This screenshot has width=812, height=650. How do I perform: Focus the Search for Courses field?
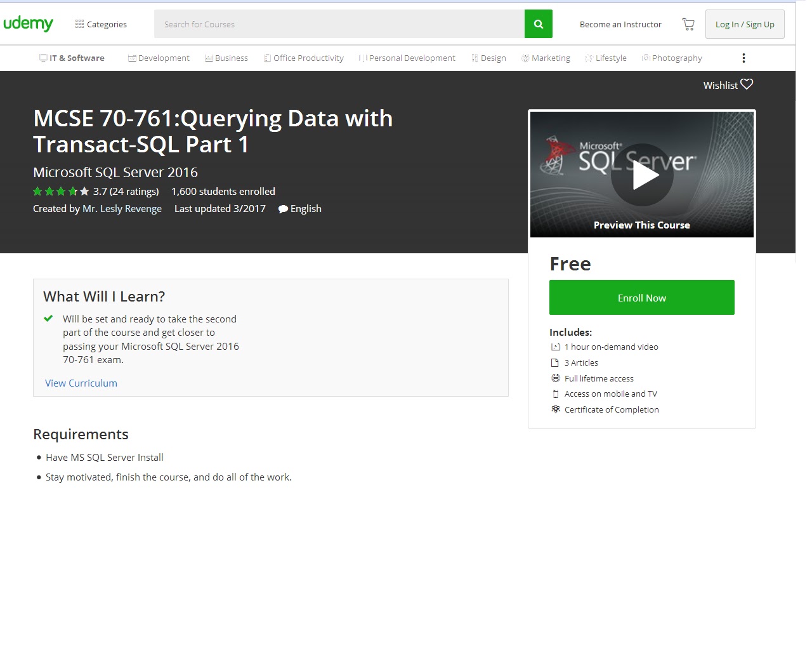point(339,24)
